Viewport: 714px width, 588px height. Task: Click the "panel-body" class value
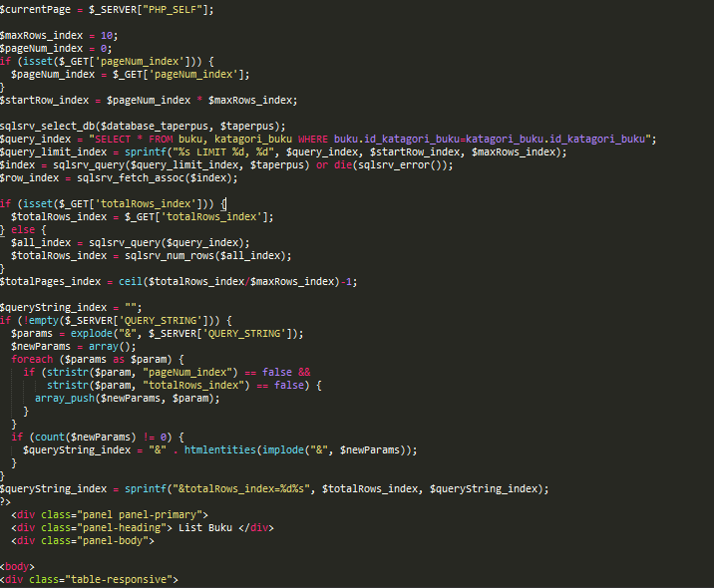coord(113,541)
